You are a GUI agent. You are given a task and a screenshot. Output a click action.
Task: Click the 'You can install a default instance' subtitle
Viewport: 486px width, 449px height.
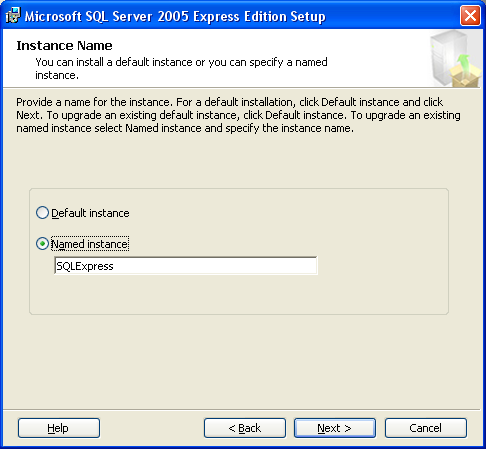pyautogui.click(x=181, y=68)
